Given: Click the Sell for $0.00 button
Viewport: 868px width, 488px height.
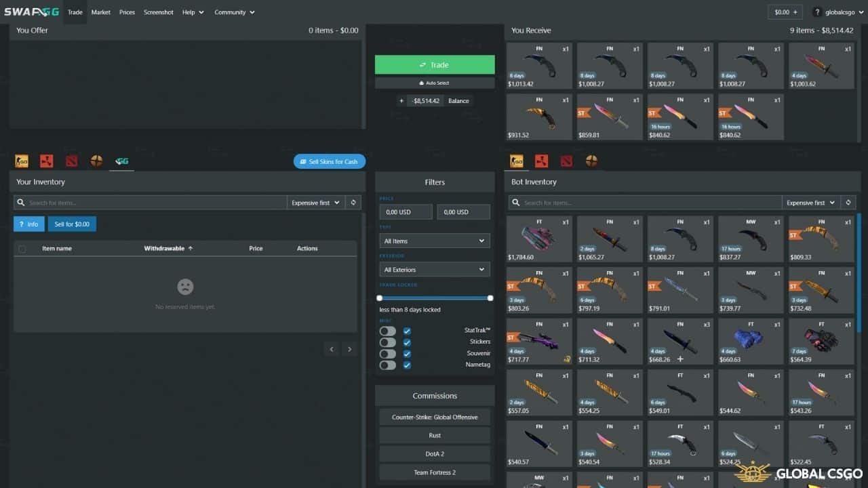Looking at the screenshot, I should [x=72, y=224].
